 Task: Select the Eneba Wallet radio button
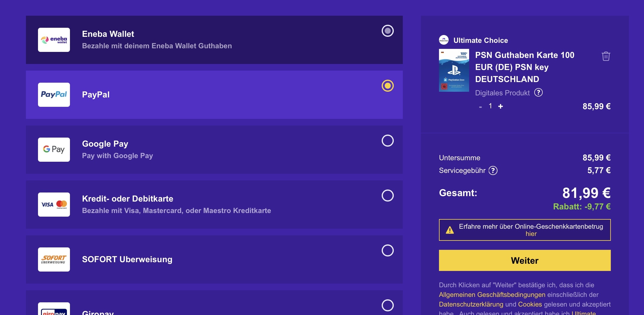(x=388, y=31)
